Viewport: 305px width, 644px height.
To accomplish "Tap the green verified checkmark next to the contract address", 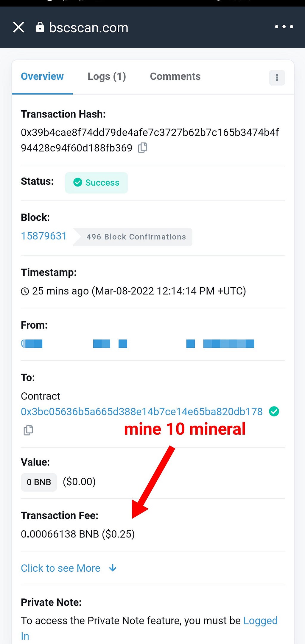I will pos(274,412).
